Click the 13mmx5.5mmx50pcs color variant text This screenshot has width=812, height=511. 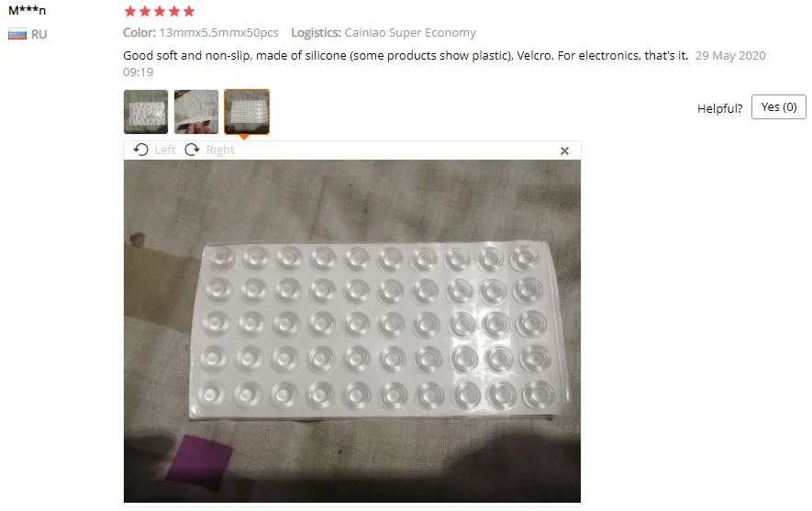218,33
